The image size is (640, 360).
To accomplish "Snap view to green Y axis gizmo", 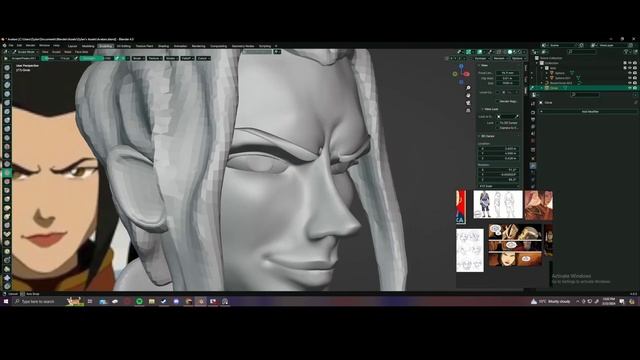I will pos(455,74).
